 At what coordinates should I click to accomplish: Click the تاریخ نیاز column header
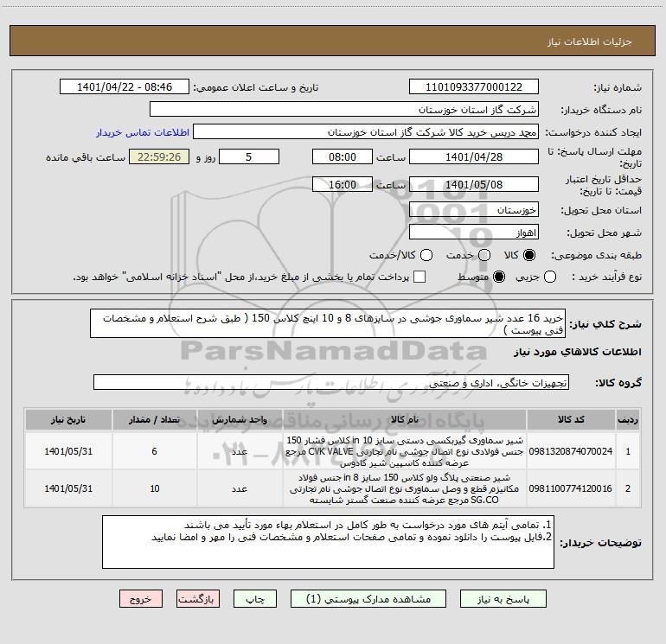68,419
